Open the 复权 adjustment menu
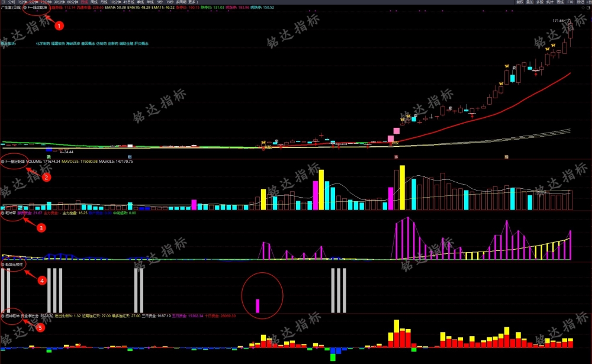 coord(520,2)
